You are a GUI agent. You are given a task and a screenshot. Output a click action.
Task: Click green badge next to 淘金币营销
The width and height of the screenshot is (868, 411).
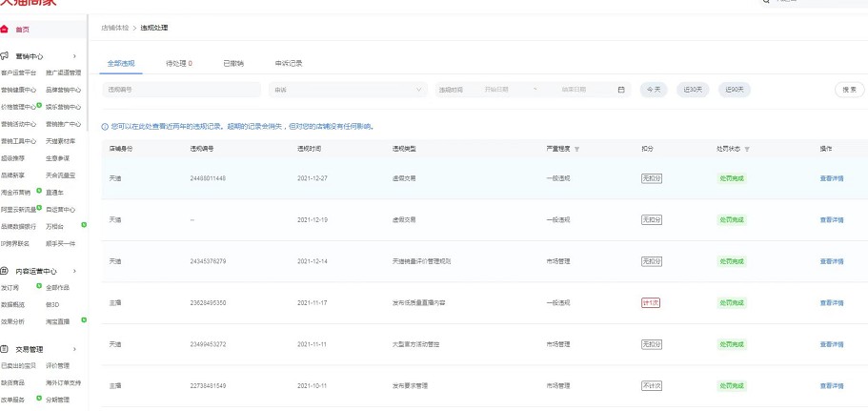coord(39,191)
